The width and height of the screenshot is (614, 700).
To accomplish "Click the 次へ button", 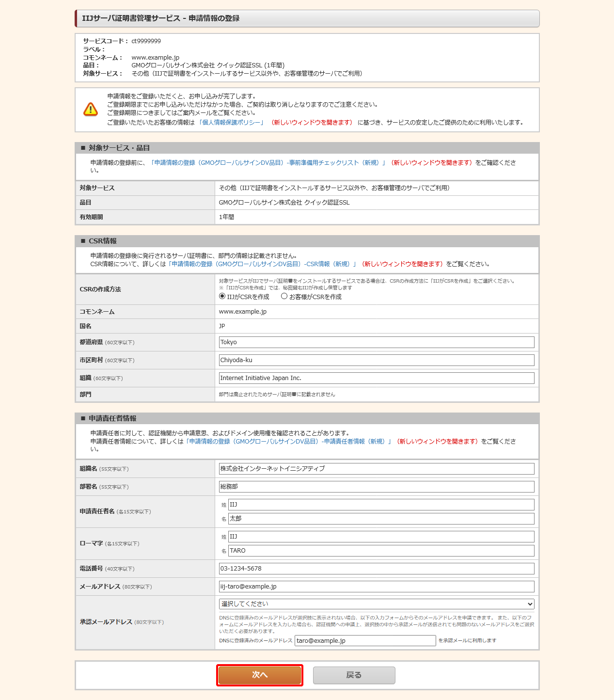I will [260, 675].
